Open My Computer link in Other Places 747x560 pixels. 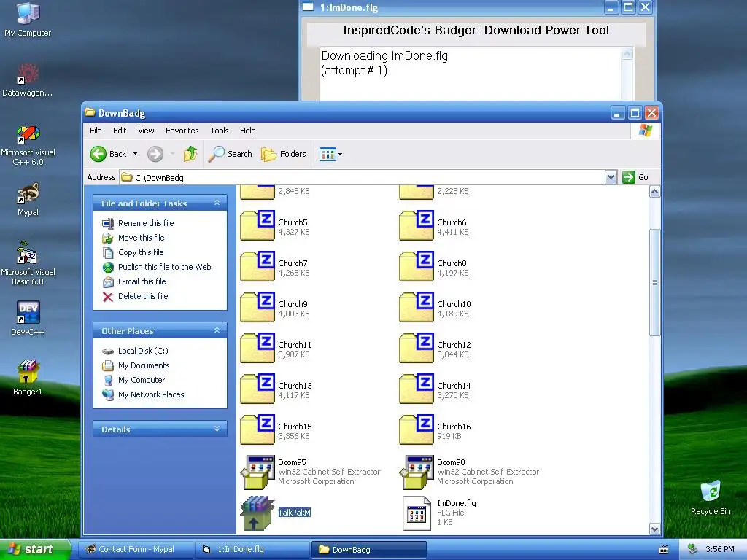(x=142, y=380)
